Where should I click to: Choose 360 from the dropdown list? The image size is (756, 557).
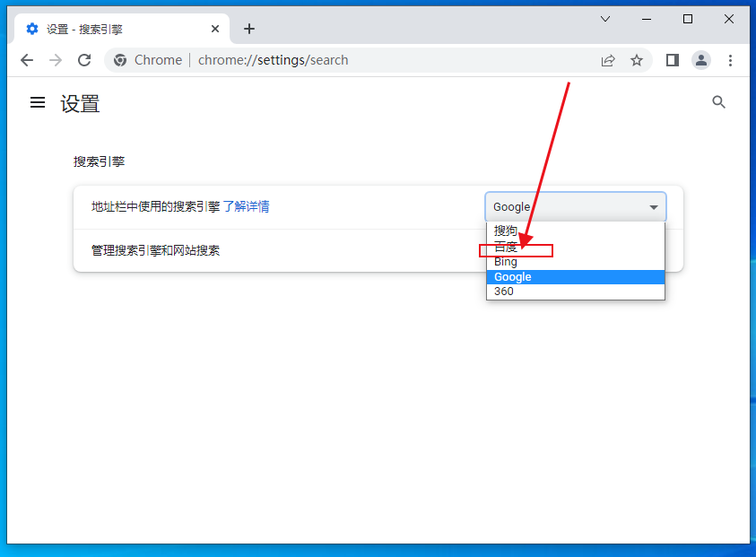(x=575, y=292)
